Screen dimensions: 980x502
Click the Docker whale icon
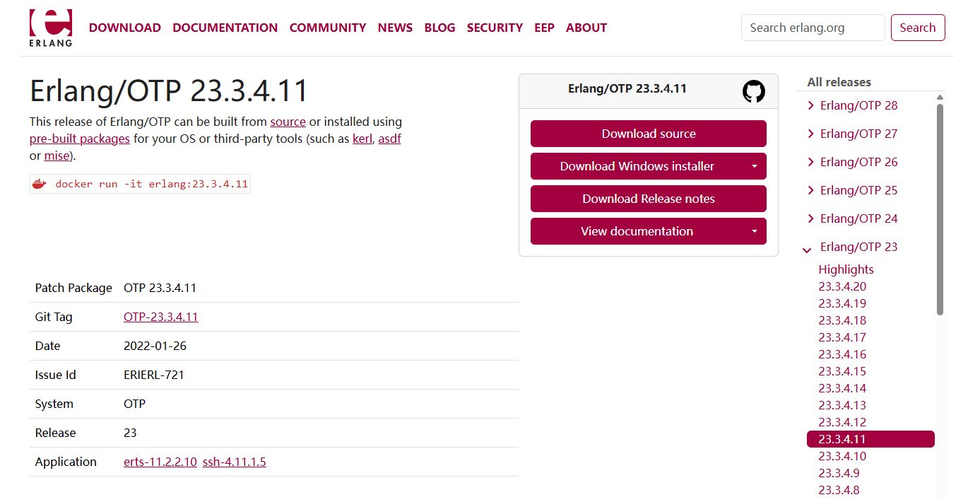(x=39, y=184)
